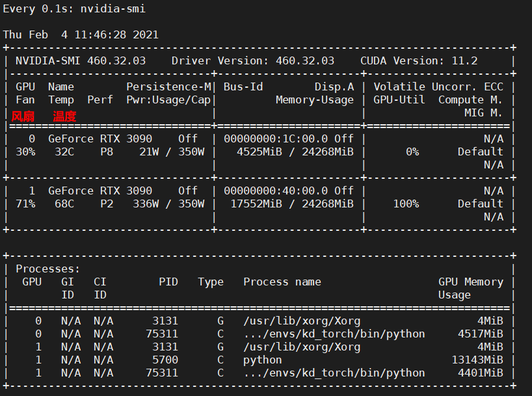Click the 30% fan speed value

tap(25, 152)
